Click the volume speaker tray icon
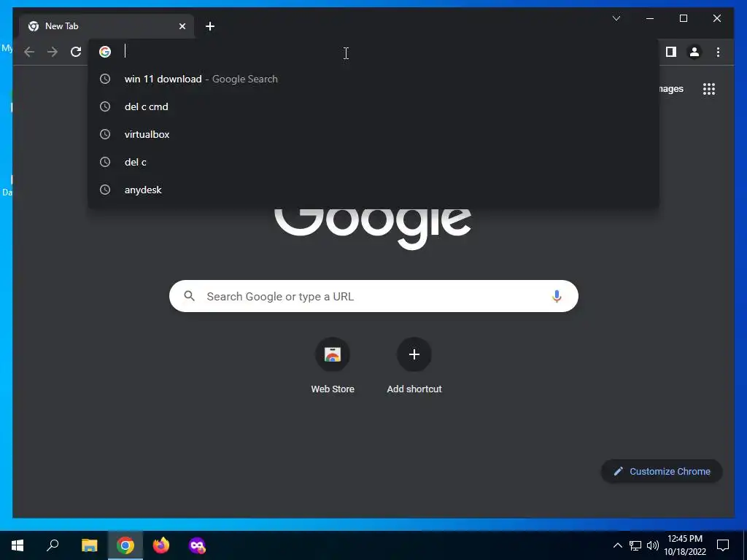 [x=653, y=545]
